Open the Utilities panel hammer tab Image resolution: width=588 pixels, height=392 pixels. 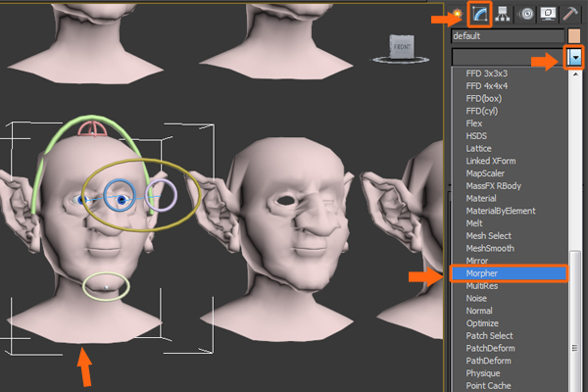tap(570, 15)
